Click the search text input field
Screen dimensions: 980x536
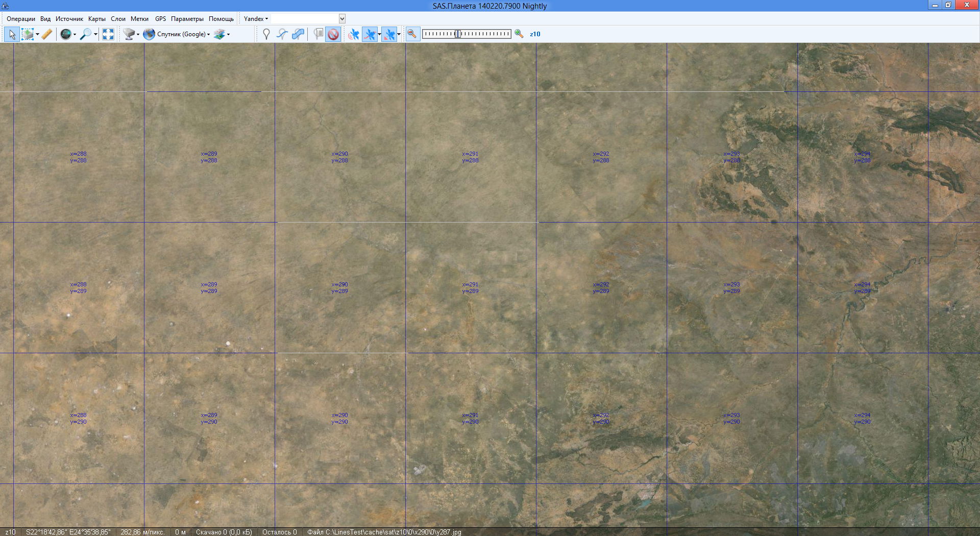pos(305,19)
